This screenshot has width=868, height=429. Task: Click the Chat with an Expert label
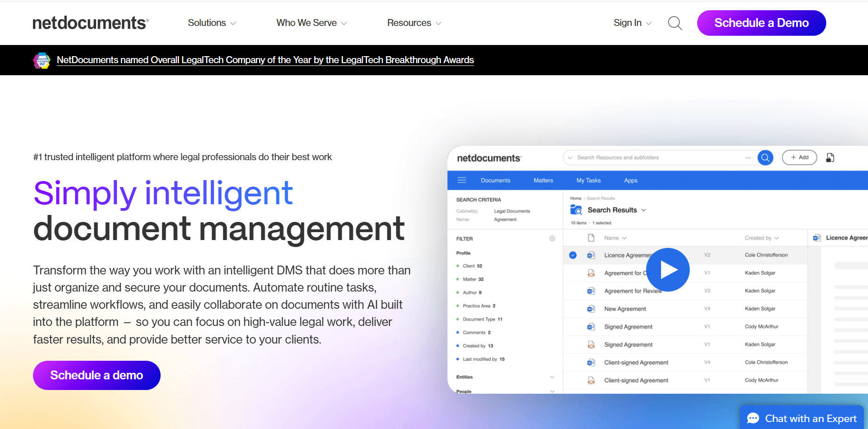(x=810, y=418)
